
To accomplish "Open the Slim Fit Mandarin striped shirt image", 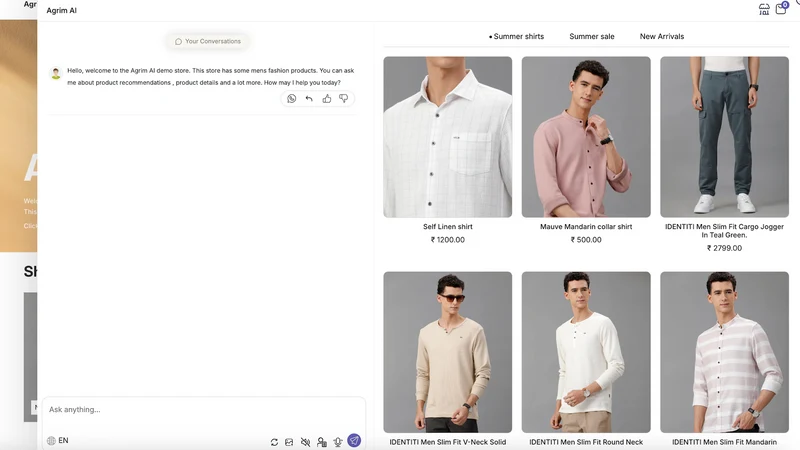I will (724, 352).
